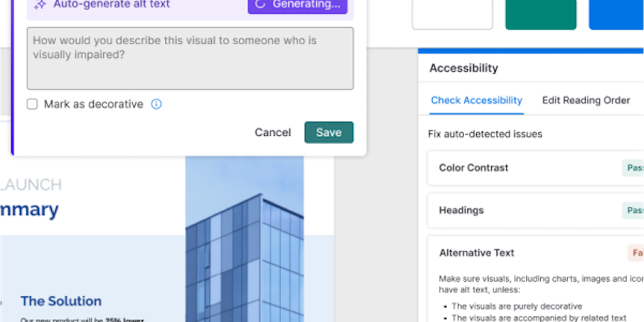Click the teal button in the top bar
The image size is (644, 322).
pyautogui.click(x=541, y=14)
